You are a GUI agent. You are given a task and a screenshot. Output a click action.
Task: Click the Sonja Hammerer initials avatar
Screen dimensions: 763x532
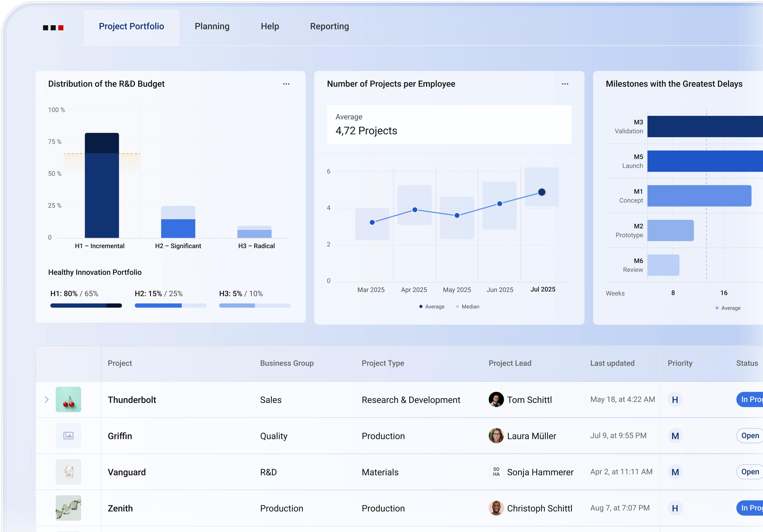click(496, 472)
